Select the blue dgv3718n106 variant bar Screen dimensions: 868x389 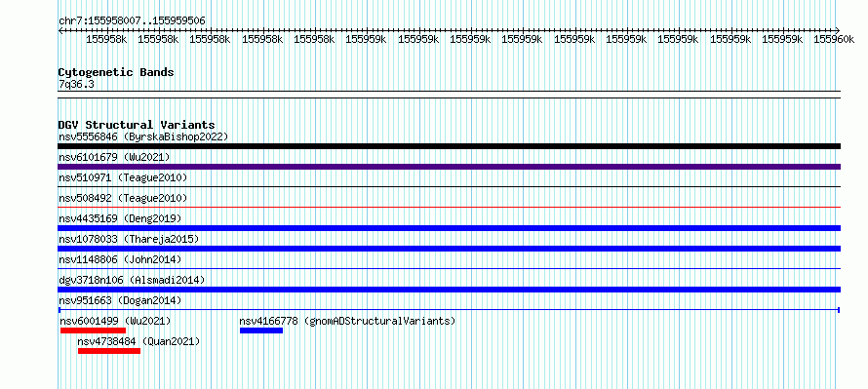449,290
